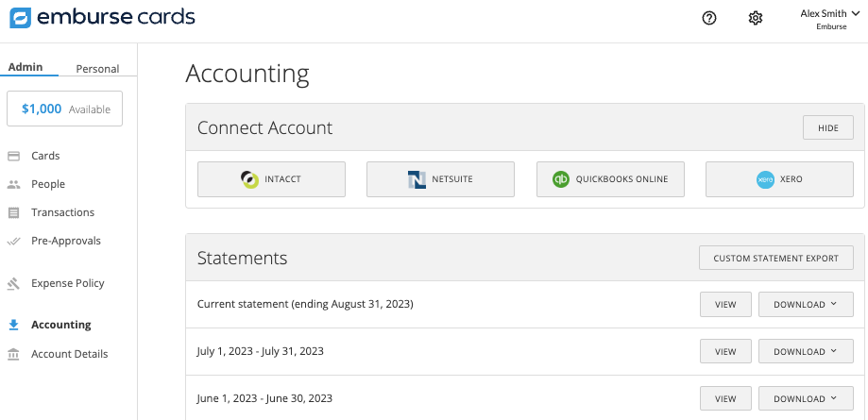Click the Custom Statement Export button
This screenshot has height=420, width=868.
(775, 258)
